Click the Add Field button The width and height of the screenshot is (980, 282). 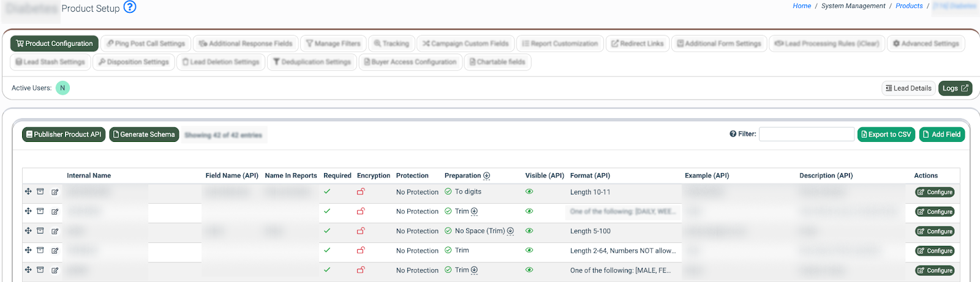(x=941, y=135)
